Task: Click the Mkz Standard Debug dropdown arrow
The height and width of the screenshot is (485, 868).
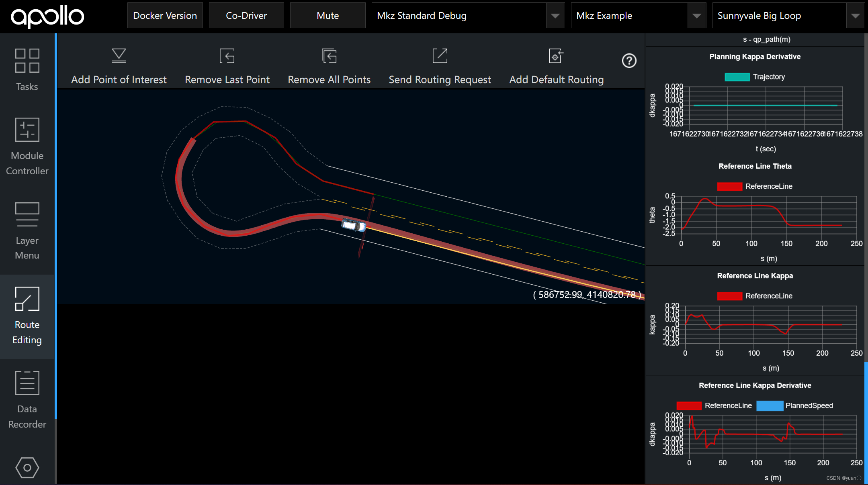Action: (x=555, y=16)
